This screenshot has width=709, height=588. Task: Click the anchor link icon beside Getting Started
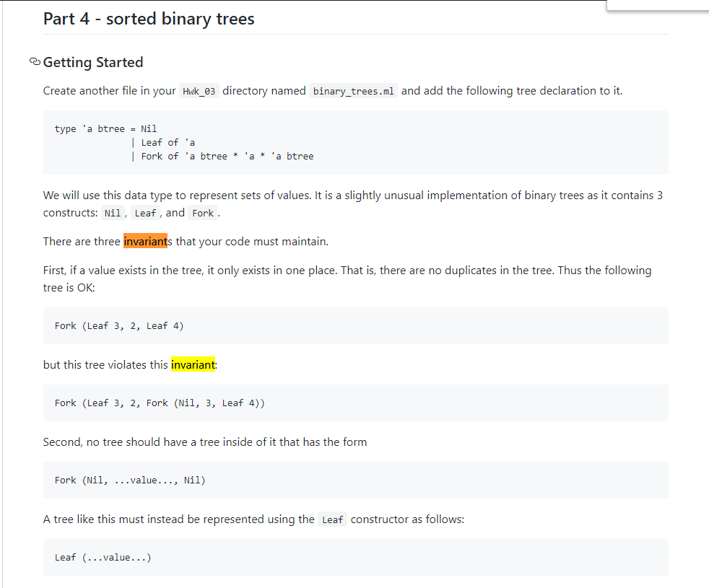tap(35, 62)
